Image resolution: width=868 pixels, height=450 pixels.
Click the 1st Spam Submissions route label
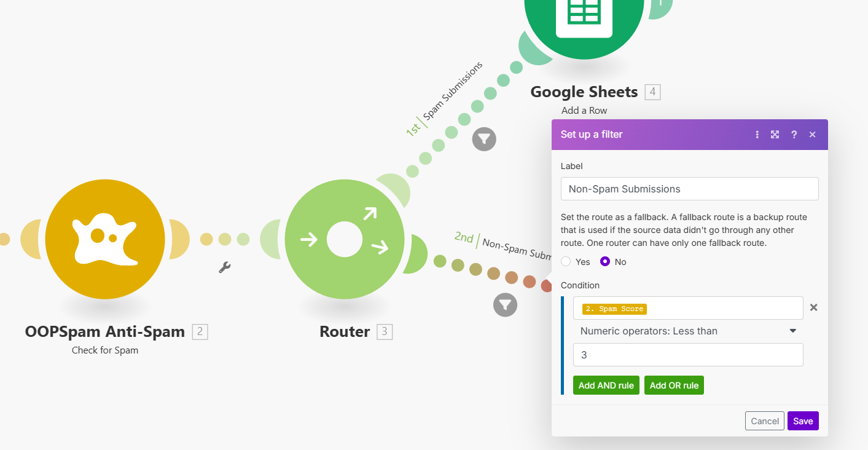444,99
